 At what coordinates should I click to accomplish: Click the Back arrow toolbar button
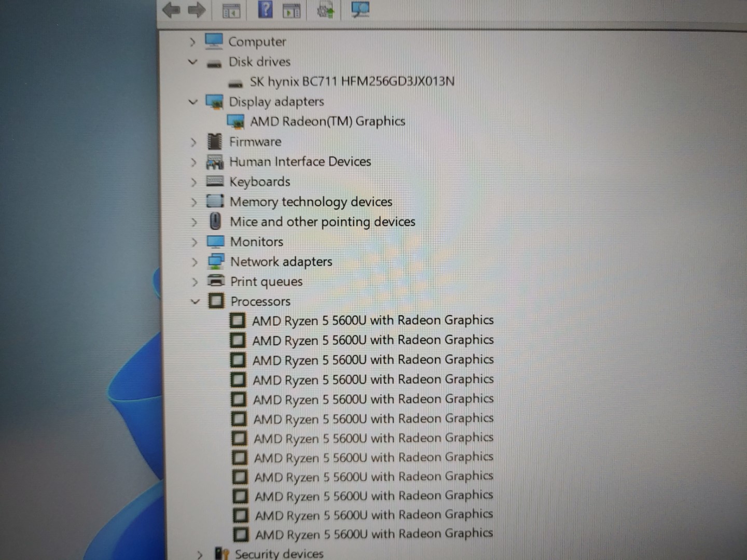click(x=171, y=10)
